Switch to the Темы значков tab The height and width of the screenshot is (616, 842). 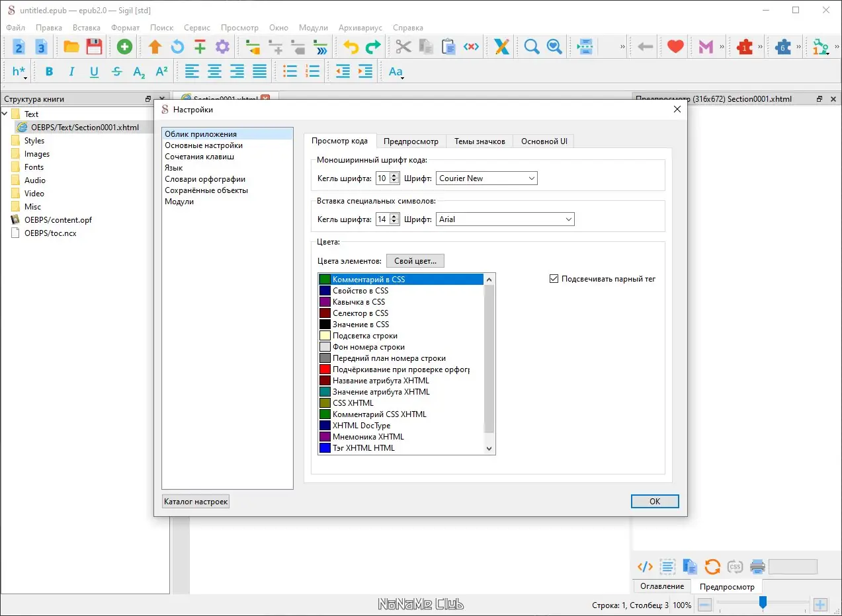[480, 141]
